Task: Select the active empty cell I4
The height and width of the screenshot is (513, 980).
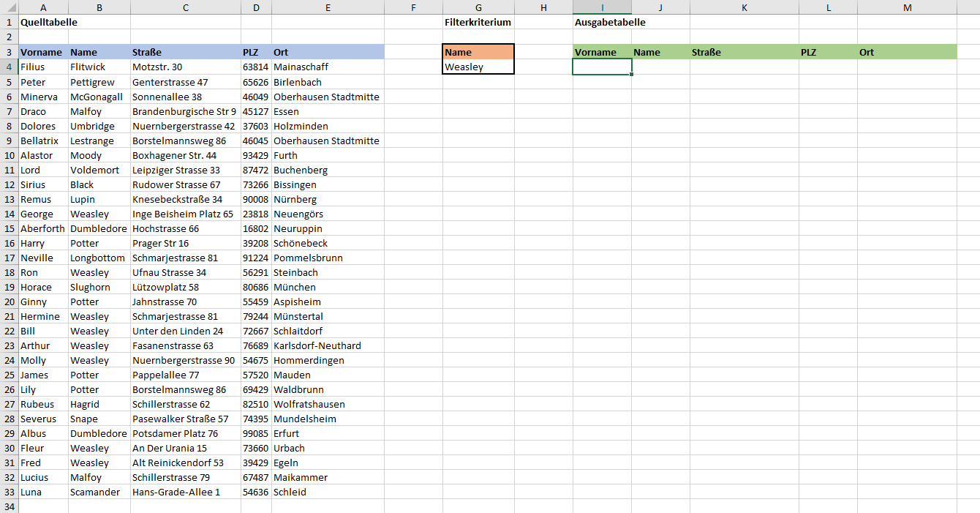Action: (603, 67)
